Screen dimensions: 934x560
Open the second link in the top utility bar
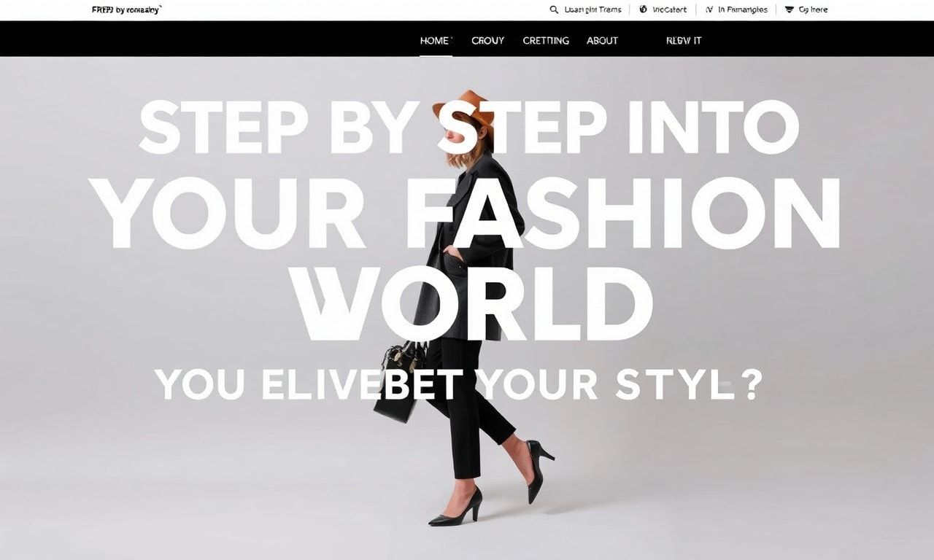(x=669, y=9)
